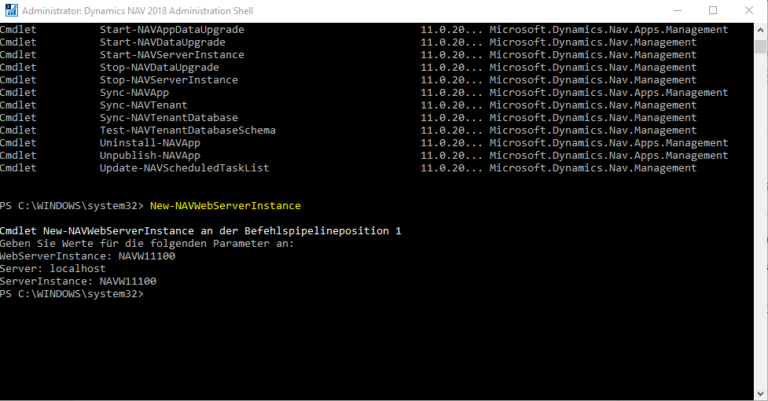Click the scrollbar up arrow
Viewport: 768px width, 401px height.
click(760, 29)
